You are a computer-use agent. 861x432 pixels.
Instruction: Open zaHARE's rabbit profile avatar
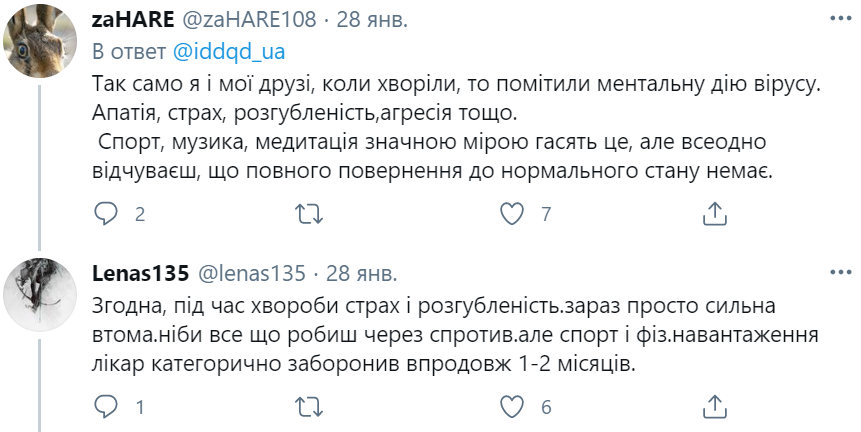[42, 43]
